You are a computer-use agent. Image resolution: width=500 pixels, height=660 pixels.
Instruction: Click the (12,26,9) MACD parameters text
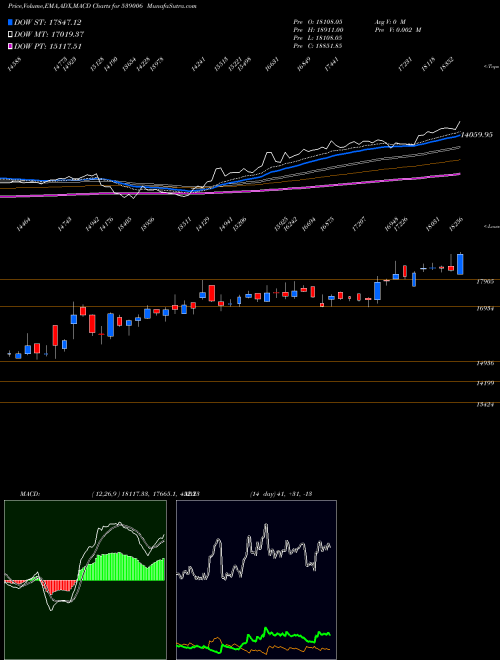point(106,494)
